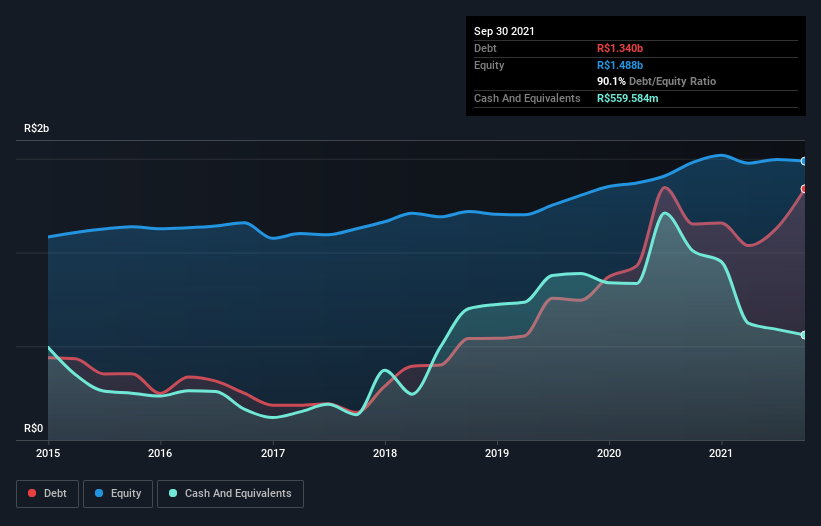Viewport: 821px width, 526px height.
Task: Click the 2018 x-axis label
Action: [x=385, y=453]
